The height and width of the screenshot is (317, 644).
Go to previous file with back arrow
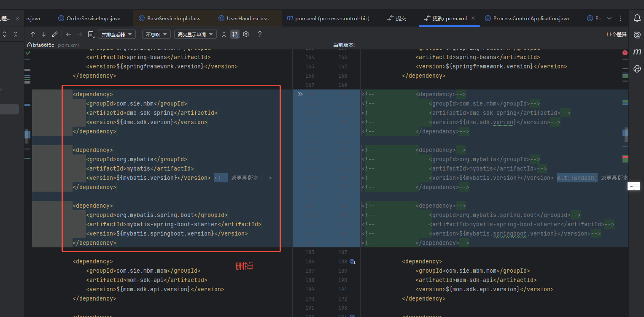pos(69,34)
